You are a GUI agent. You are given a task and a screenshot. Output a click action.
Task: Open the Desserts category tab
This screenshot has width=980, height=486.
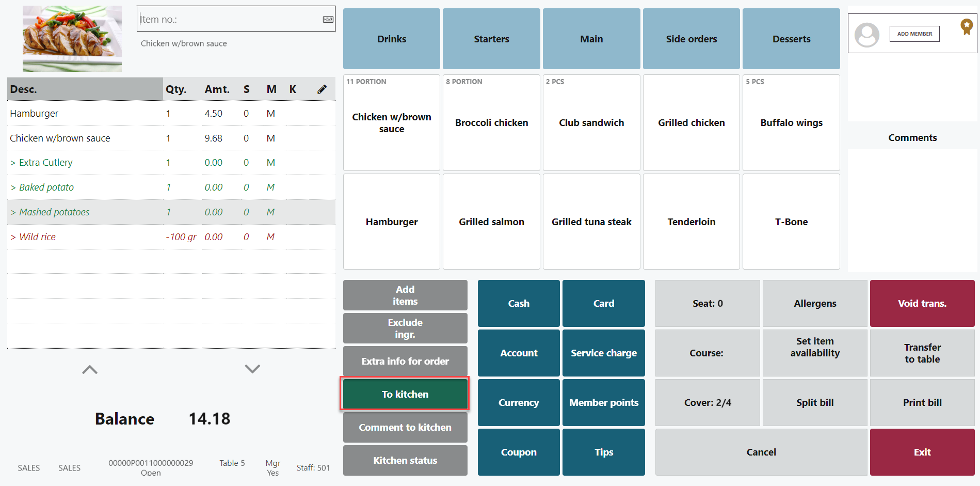[791, 39]
